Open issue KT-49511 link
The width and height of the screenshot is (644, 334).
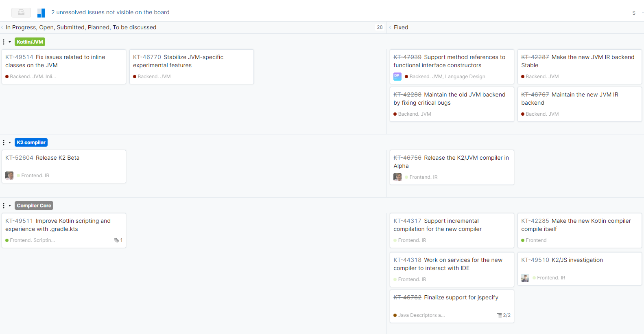pyautogui.click(x=19, y=221)
